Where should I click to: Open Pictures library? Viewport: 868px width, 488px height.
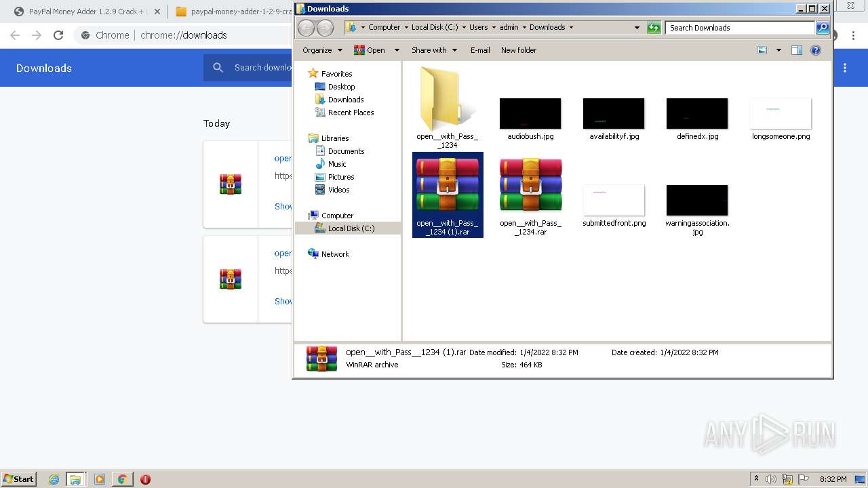pyautogui.click(x=335, y=177)
